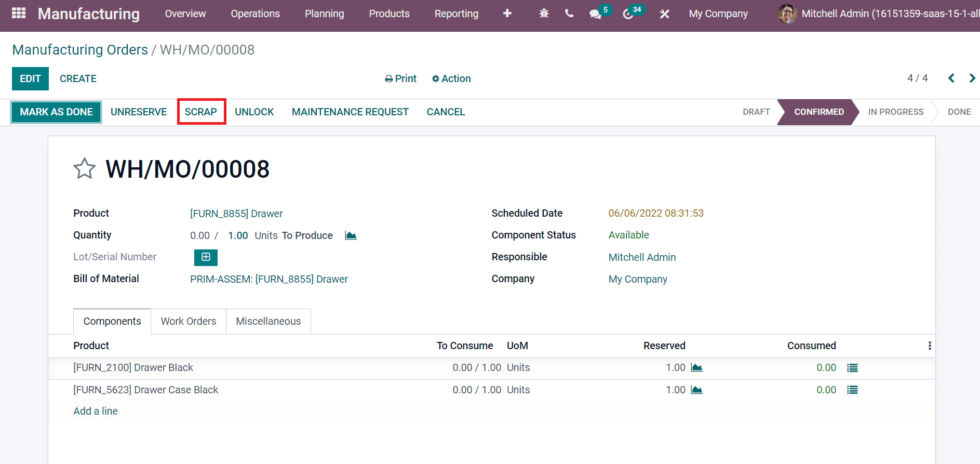
Task: Go back to Manufacturing Orders breadcrumb
Action: [x=80, y=50]
